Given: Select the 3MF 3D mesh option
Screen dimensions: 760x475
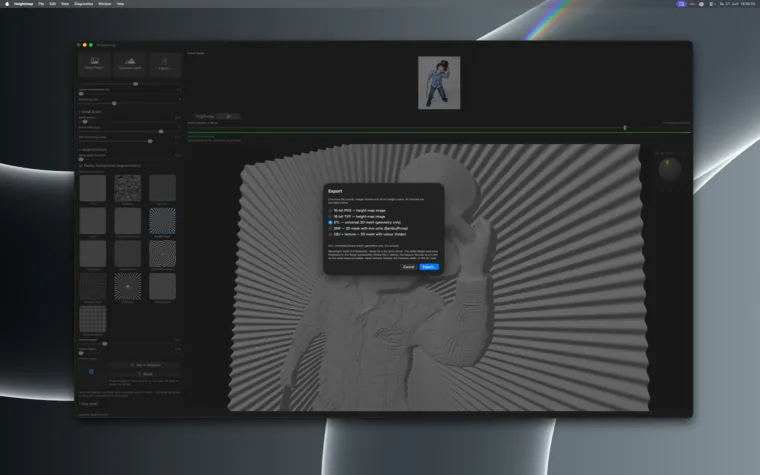Looking at the screenshot, I should (x=368, y=228).
